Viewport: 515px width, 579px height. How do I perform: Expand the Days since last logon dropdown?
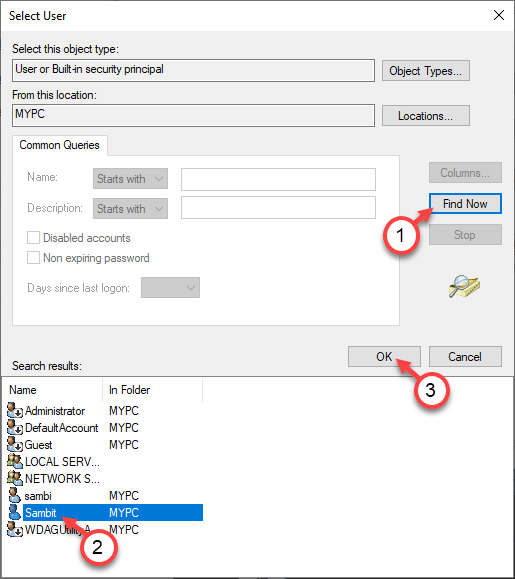(x=170, y=287)
